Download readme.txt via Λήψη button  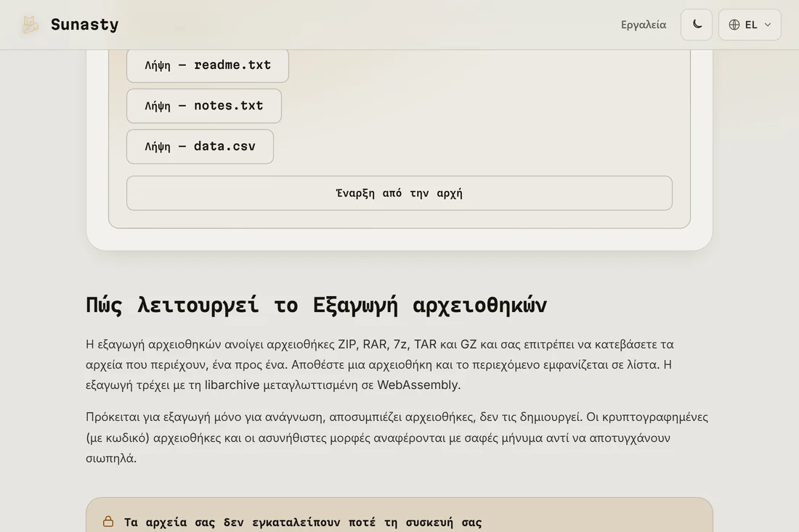[x=208, y=65]
